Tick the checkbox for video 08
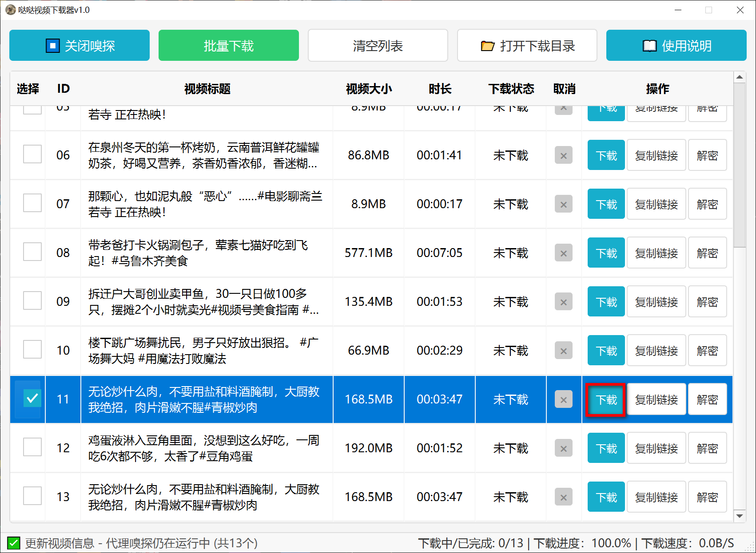The image size is (756, 553). pos(32,252)
